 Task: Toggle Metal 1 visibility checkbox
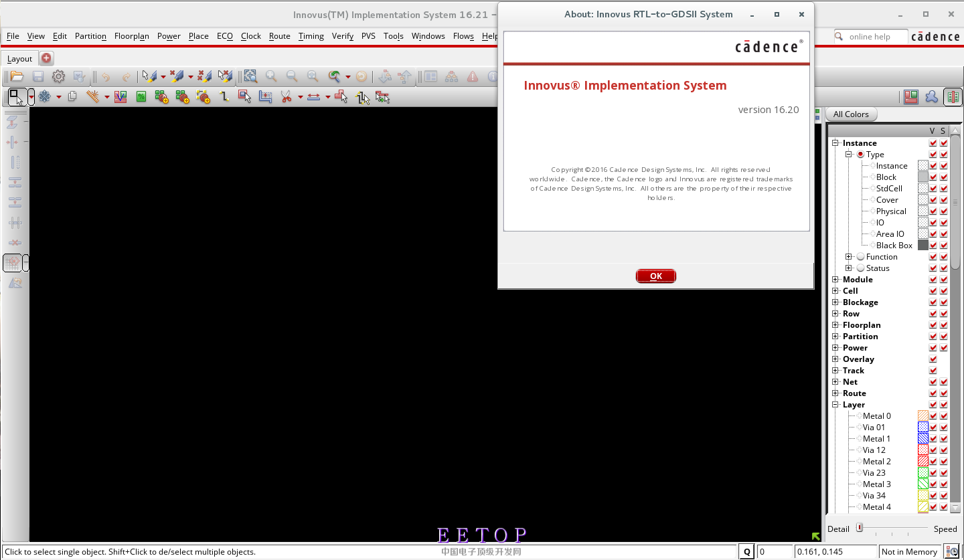point(933,439)
